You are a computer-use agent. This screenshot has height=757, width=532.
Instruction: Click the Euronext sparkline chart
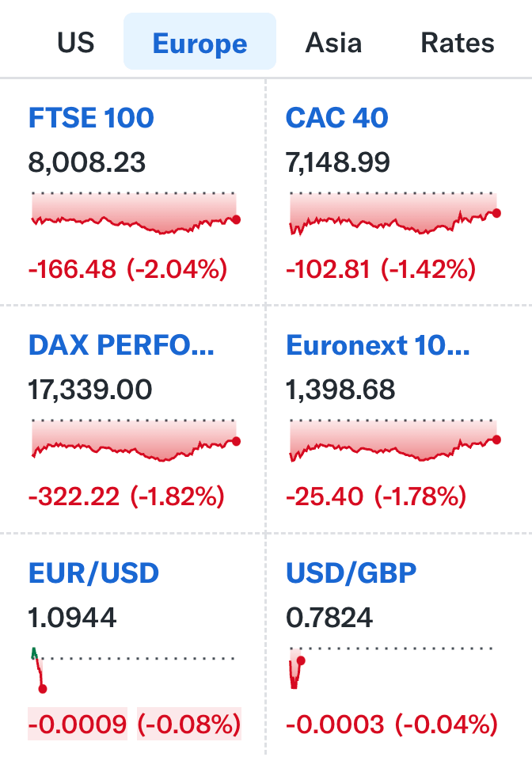point(393,441)
